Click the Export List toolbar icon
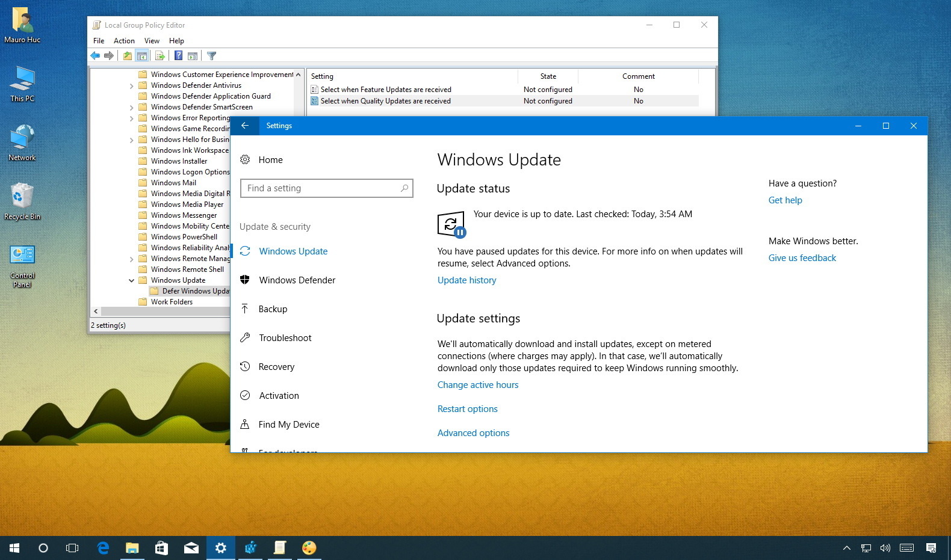This screenshot has height=560, width=951. (x=160, y=56)
